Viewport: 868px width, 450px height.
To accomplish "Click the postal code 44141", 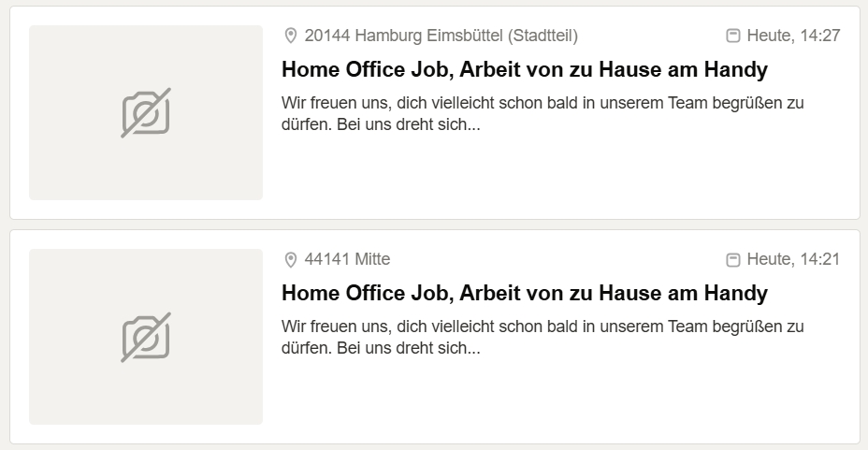I will [326, 259].
